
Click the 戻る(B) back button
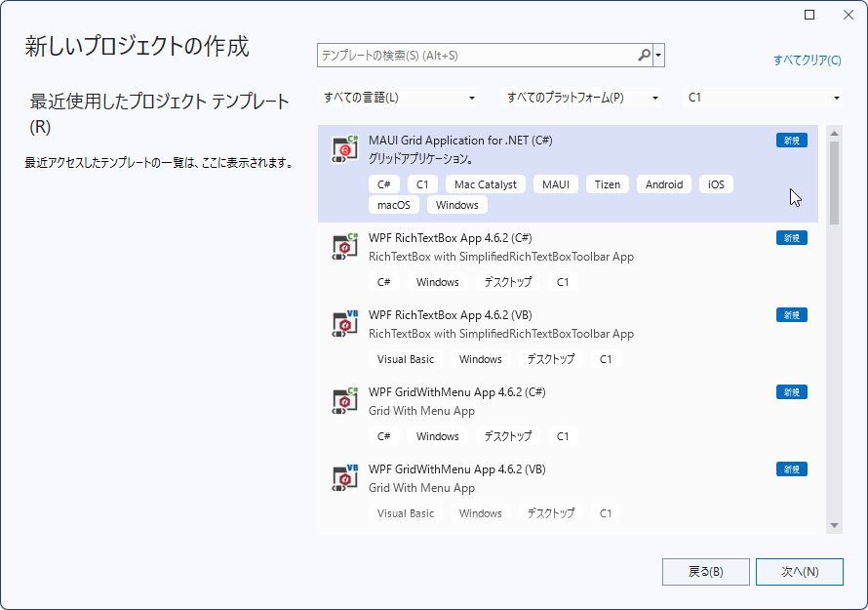click(706, 572)
